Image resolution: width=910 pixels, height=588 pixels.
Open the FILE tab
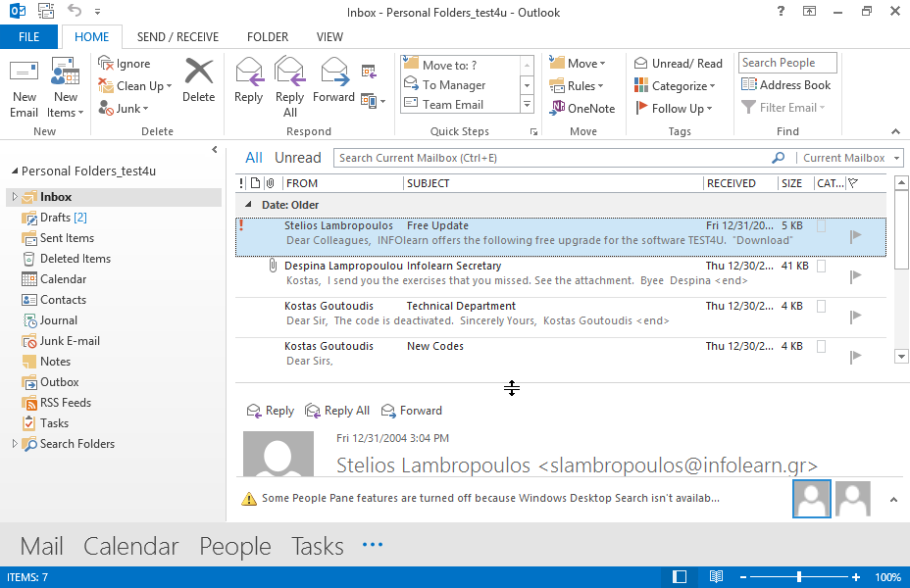(29, 37)
